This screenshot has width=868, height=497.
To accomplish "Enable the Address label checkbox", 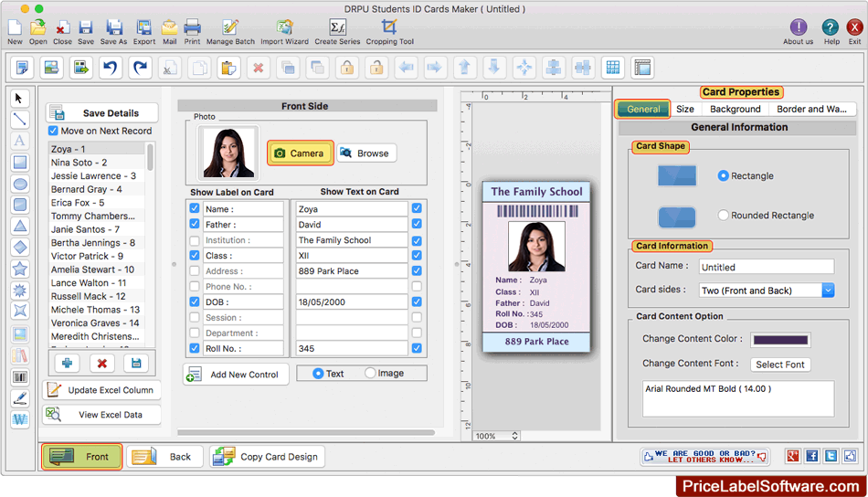I will click(x=195, y=271).
